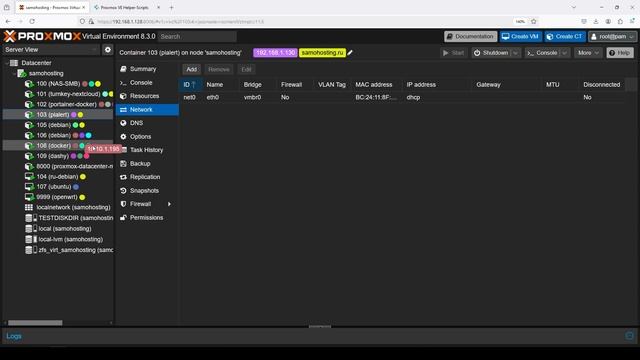The width and height of the screenshot is (640, 360).
Task: Expand the Logs panel icon
Action: pos(629,336)
